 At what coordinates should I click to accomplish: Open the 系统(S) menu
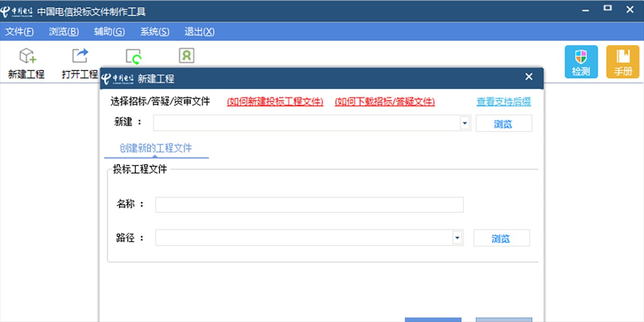(153, 32)
